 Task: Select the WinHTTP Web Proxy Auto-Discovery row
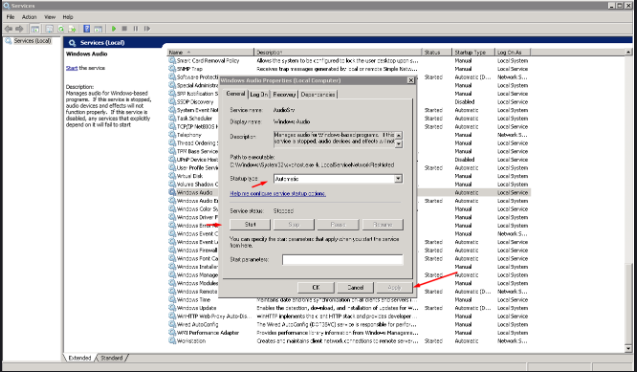[349, 316]
